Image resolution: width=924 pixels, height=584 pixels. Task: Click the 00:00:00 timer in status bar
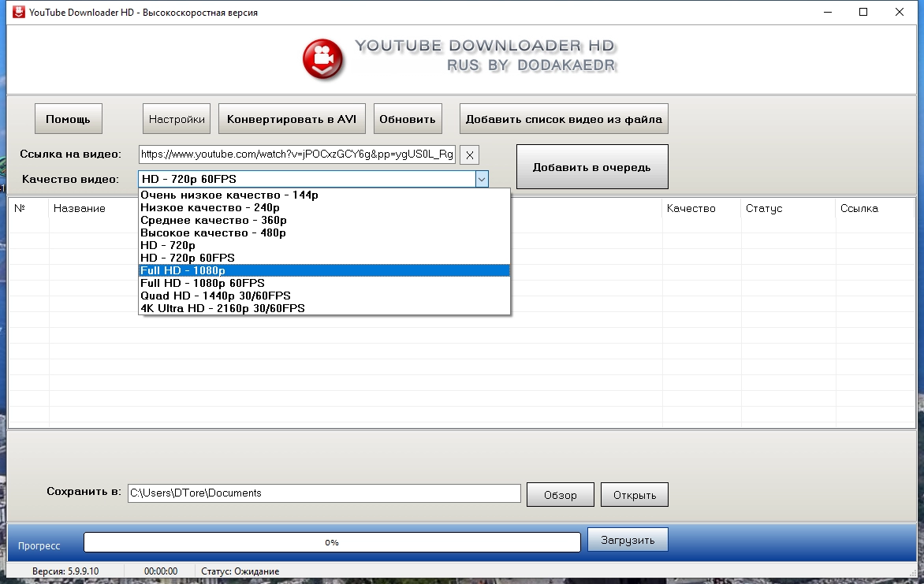[x=161, y=571]
